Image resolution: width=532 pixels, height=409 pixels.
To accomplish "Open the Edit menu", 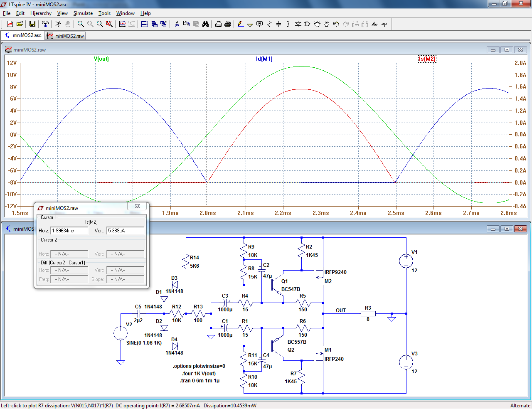I will pos(20,13).
